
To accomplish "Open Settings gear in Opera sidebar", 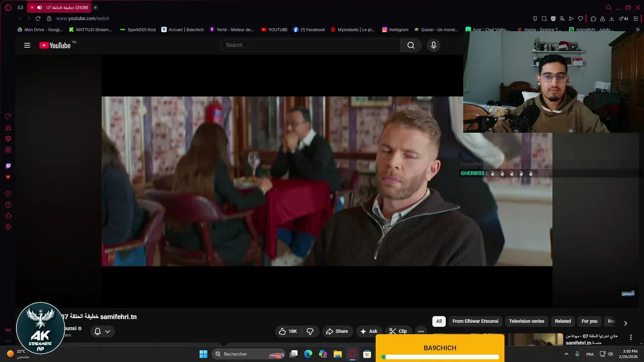I will click(8, 227).
